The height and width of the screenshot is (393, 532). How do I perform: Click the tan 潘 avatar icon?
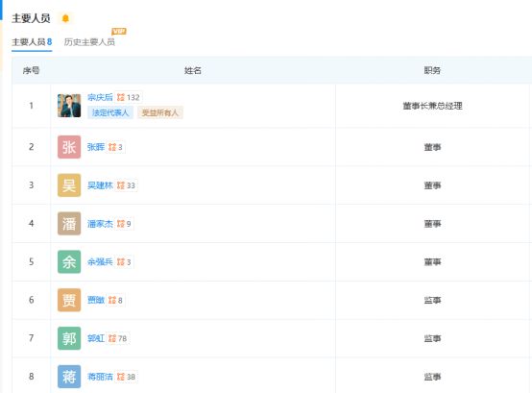coord(69,224)
